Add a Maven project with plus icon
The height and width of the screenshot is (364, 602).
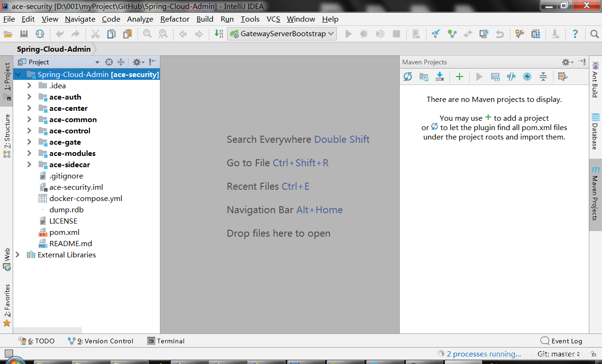tap(459, 77)
